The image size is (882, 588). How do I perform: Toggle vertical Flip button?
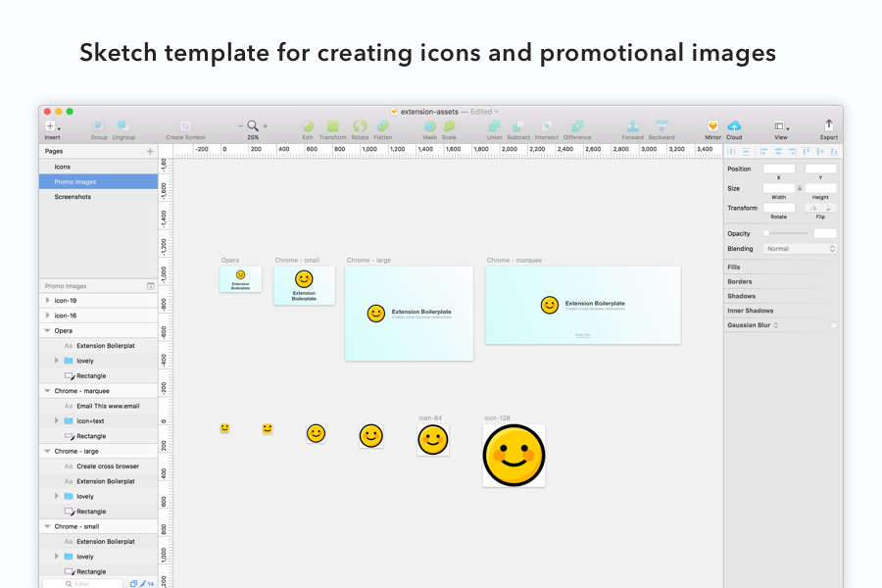828,208
